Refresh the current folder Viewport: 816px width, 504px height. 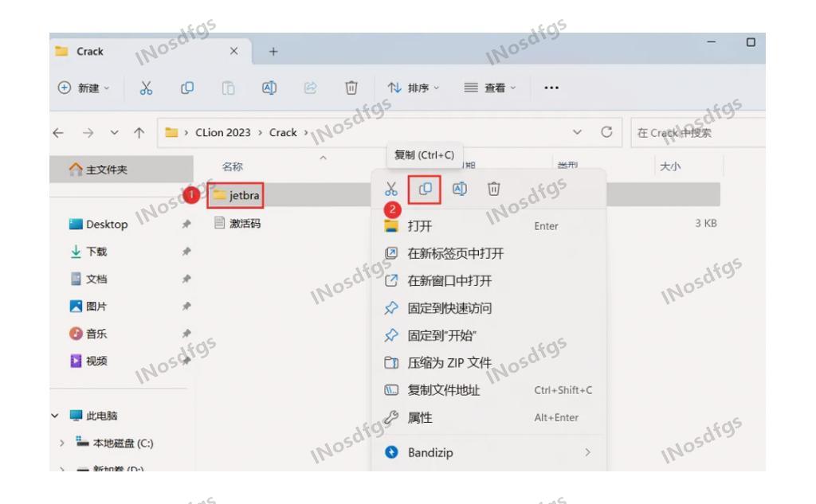tap(606, 132)
